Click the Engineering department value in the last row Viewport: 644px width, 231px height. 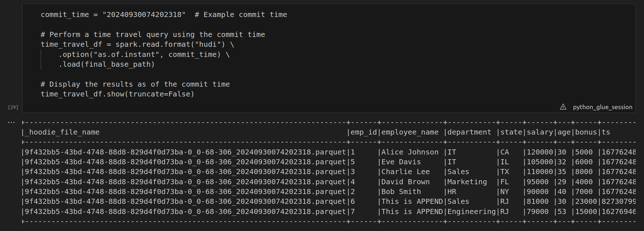pos(471,212)
